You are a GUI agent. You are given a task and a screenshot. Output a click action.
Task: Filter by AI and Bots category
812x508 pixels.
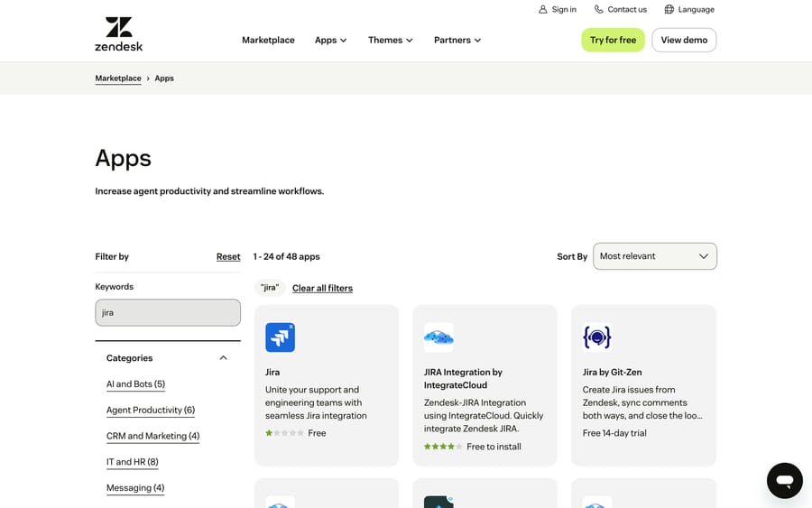pyautogui.click(x=135, y=384)
